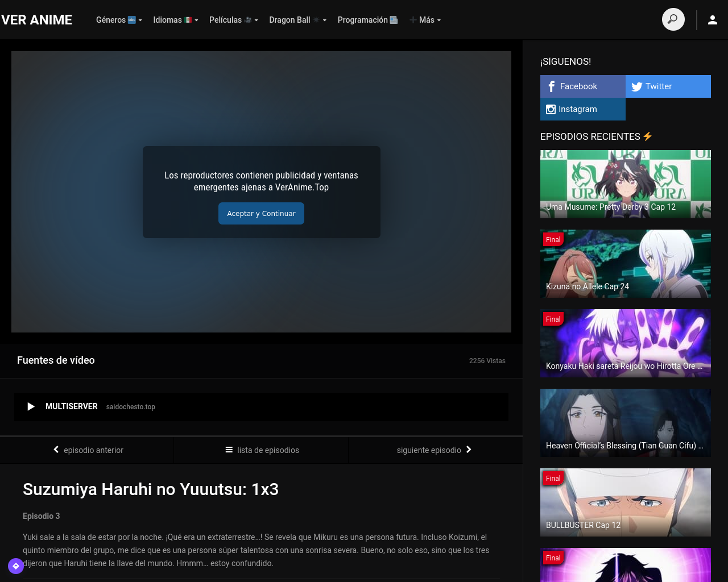
Task: Click the abc icon next to Géneros
Action: pyautogui.click(x=132, y=20)
